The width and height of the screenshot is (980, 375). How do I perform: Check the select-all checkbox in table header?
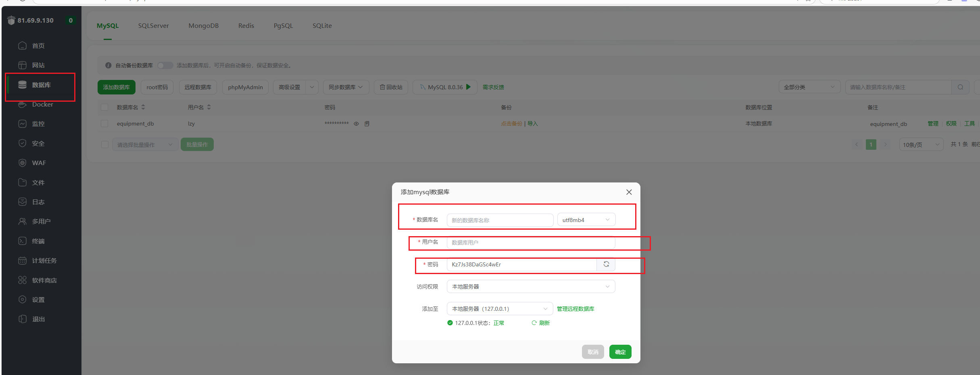(x=104, y=107)
